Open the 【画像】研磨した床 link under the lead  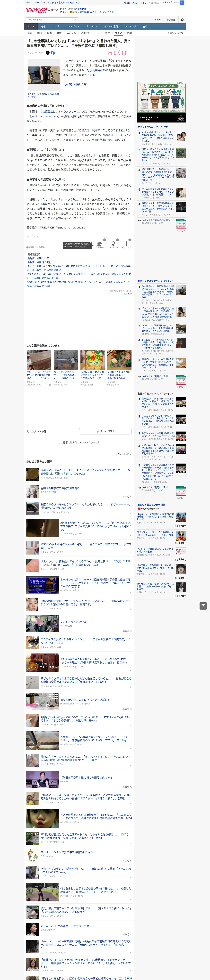75,84
